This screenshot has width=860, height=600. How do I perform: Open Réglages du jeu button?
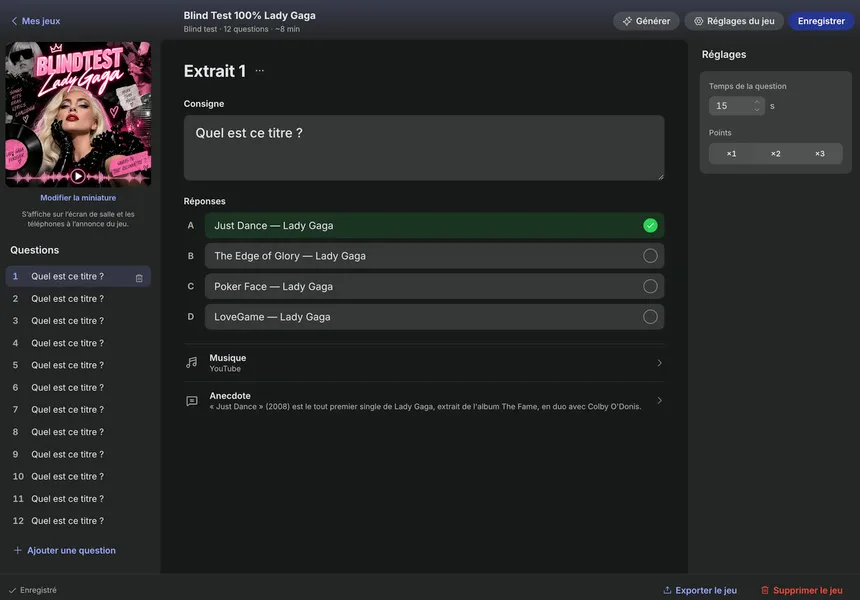[734, 21]
